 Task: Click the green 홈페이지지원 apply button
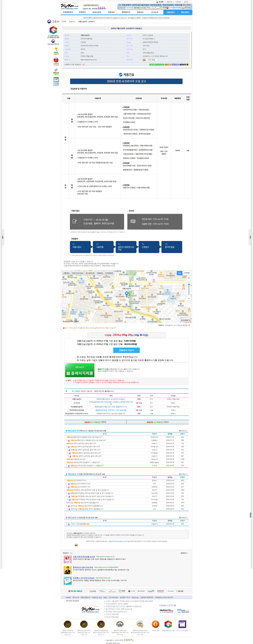tap(80, 370)
